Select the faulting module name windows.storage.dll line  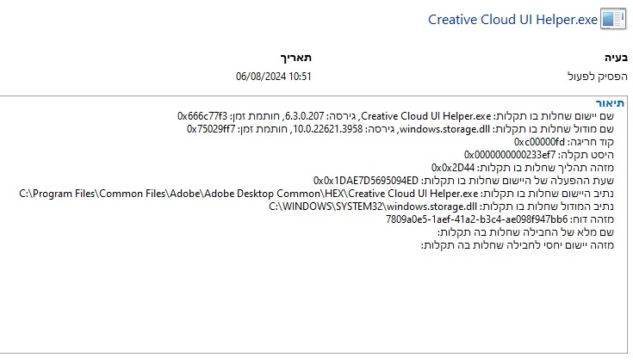(400, 129)
